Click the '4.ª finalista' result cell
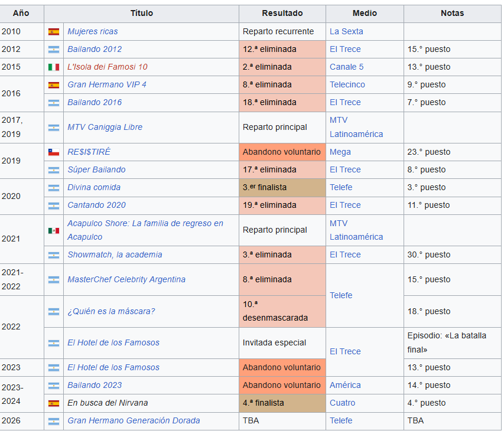 click(x=282, y=403)
